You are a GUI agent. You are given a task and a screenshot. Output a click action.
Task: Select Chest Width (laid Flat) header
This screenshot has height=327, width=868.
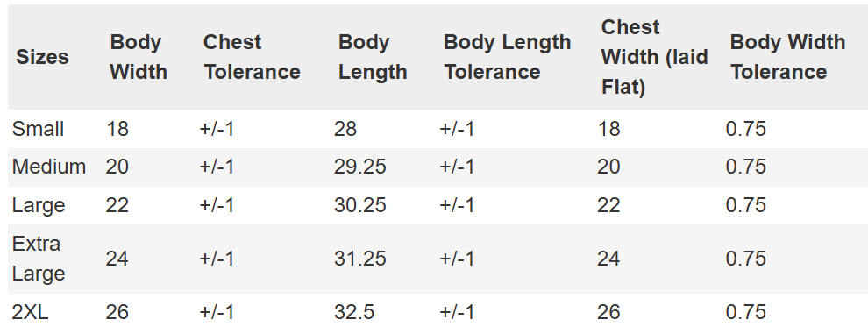pyautogui.click(x=654, y=57)
